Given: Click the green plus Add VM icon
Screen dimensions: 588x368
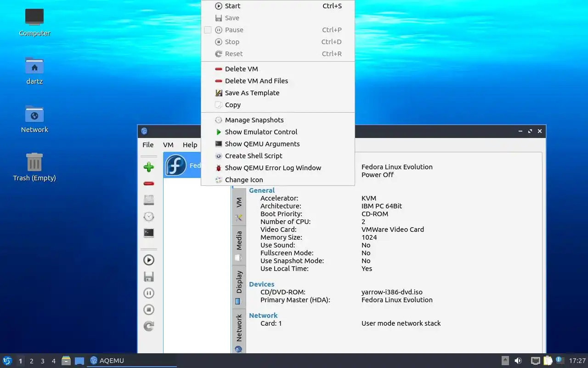Looking at the screenshot, I should pos(148,167).
